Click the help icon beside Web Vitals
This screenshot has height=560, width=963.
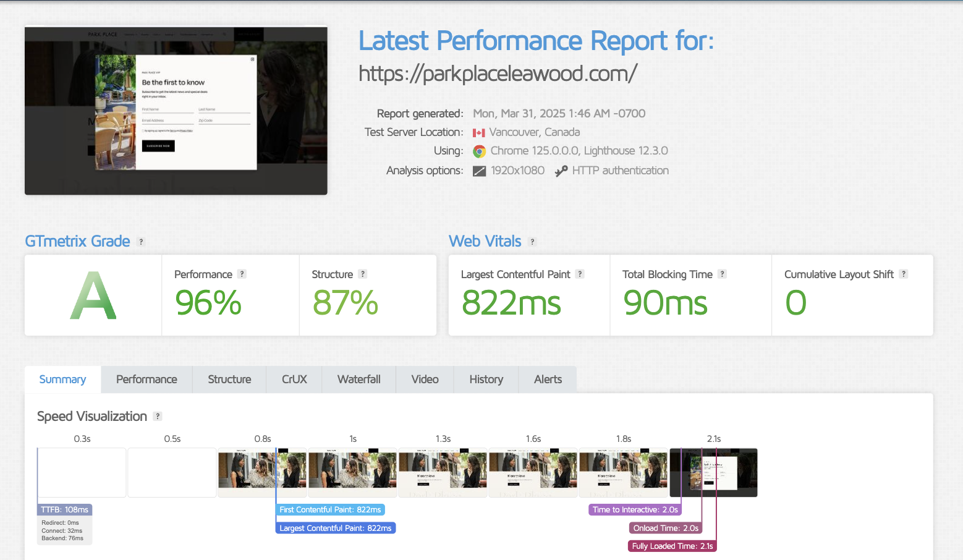click(532, 242)
